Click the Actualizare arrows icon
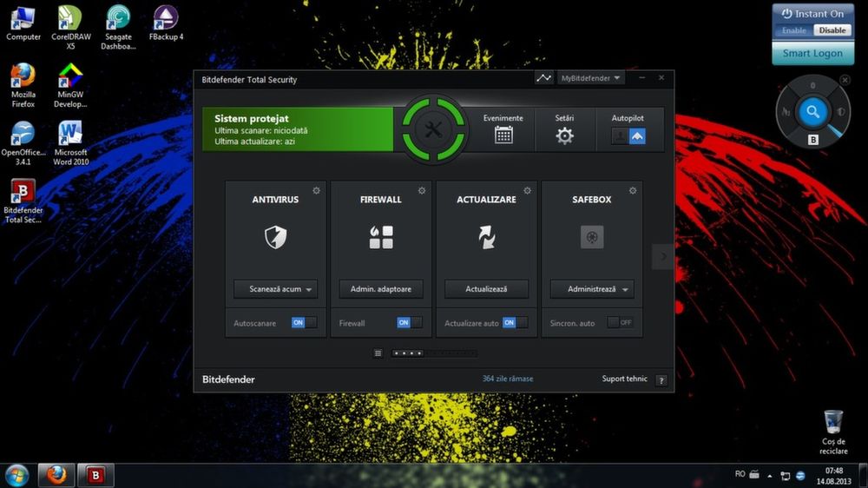 pyautogui.click(x=486, y=237)
